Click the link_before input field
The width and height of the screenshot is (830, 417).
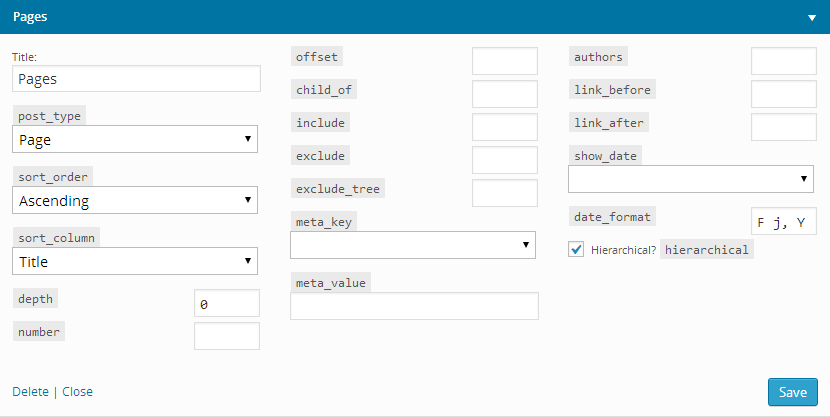pos(784,94)
